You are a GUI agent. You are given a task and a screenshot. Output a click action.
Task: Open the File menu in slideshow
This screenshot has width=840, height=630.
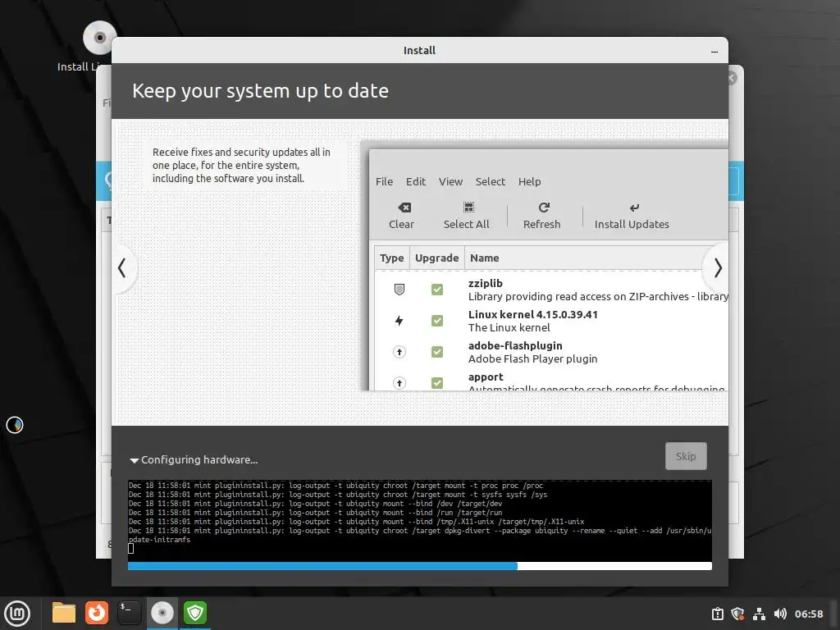[x=384, y=181]
